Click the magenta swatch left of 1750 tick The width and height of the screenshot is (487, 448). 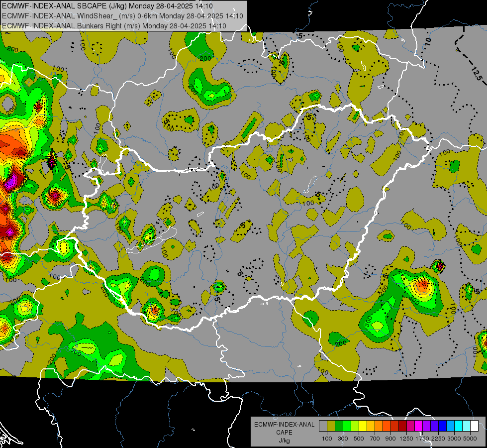pos(419,426)
